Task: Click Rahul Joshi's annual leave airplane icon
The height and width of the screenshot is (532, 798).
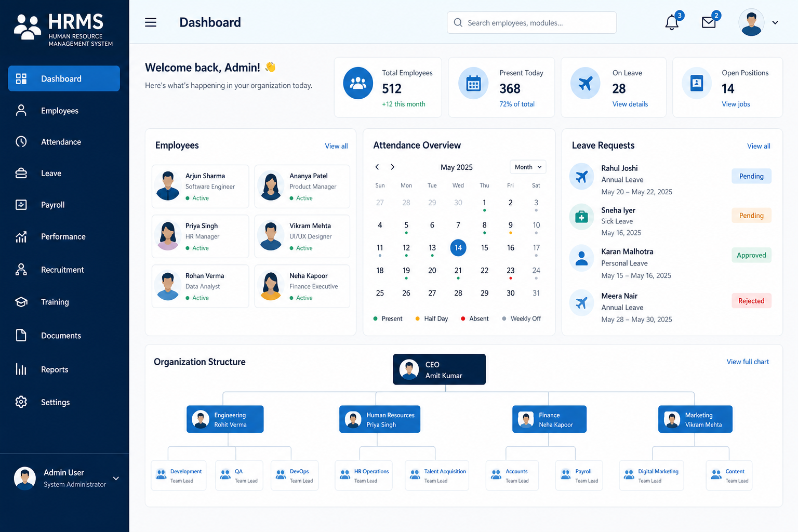Action: tap(581, 177)
